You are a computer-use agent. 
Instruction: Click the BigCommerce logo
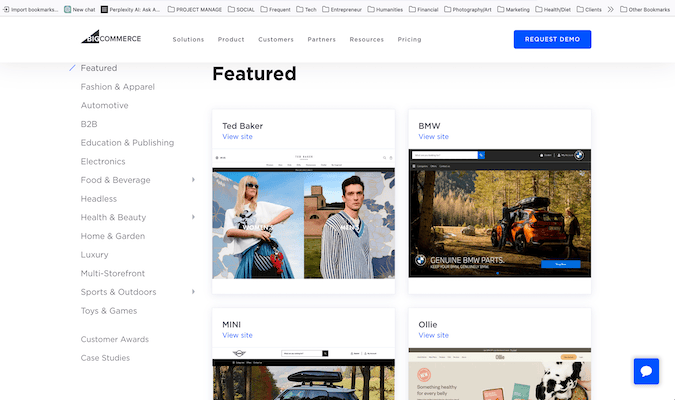tap(111, 37)
